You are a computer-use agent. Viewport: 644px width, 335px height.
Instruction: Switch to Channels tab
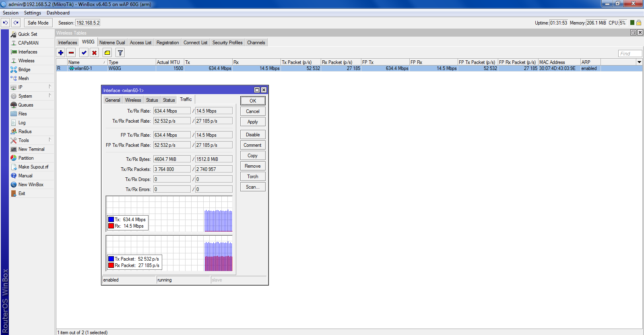coord(256,43)
